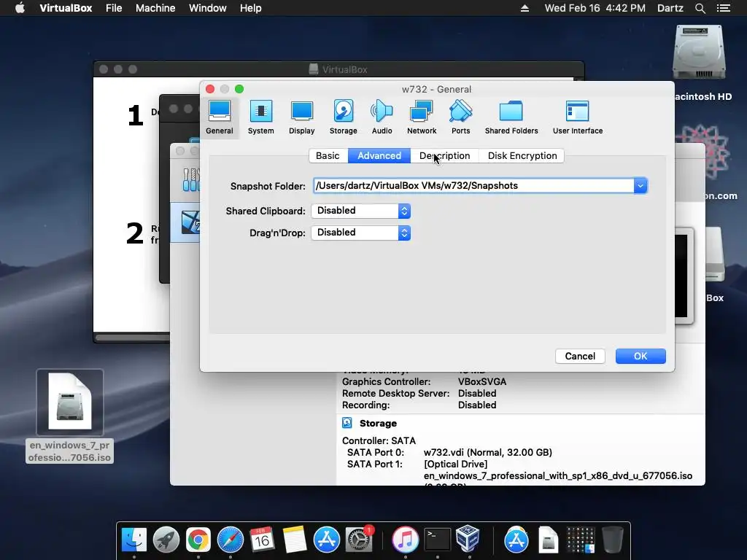747x560 pixels.
Task: Open the Drag'n'Drop mode dropdown
Action: [x=360, y=233]
